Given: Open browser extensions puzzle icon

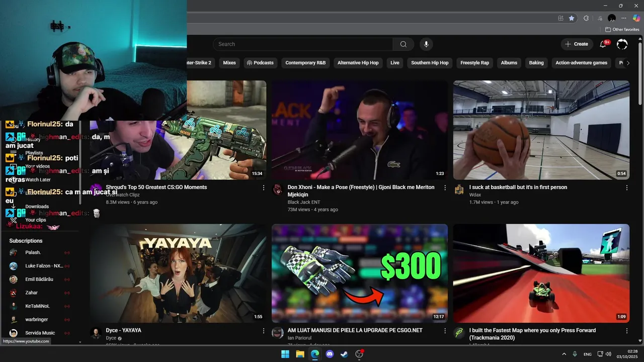Looking at the screenshot, I should (x=586, y=18).
